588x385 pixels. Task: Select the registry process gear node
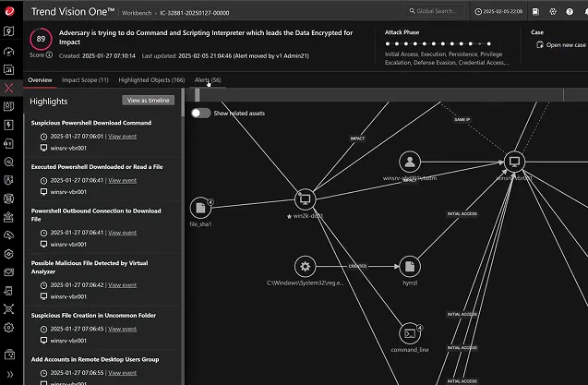[x=306, y=266]
